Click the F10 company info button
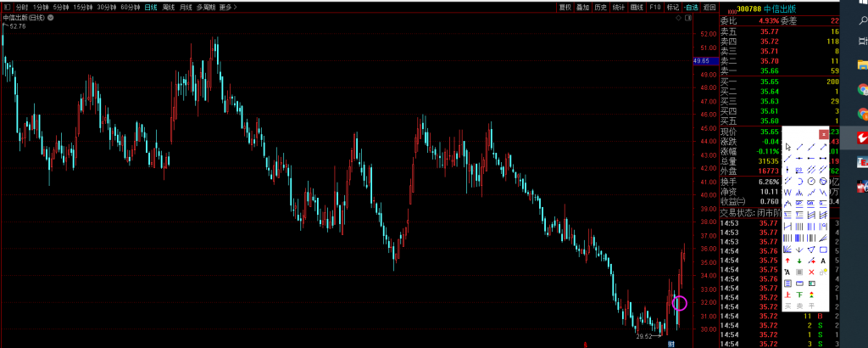Image resolution: width=868 pixels, height=348 pixels. pyautogui.click(x=654, y=7)
